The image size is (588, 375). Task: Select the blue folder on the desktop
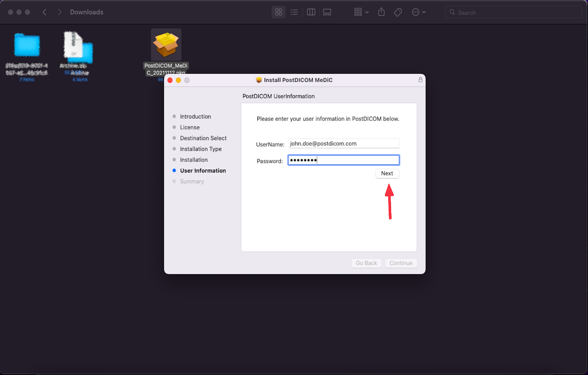[27, 44]
